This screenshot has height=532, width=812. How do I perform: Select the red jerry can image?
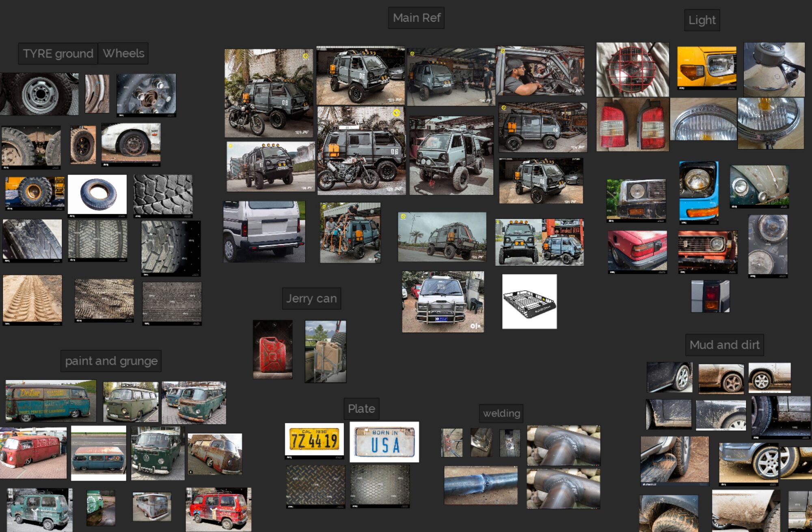[x=272, y=350]
